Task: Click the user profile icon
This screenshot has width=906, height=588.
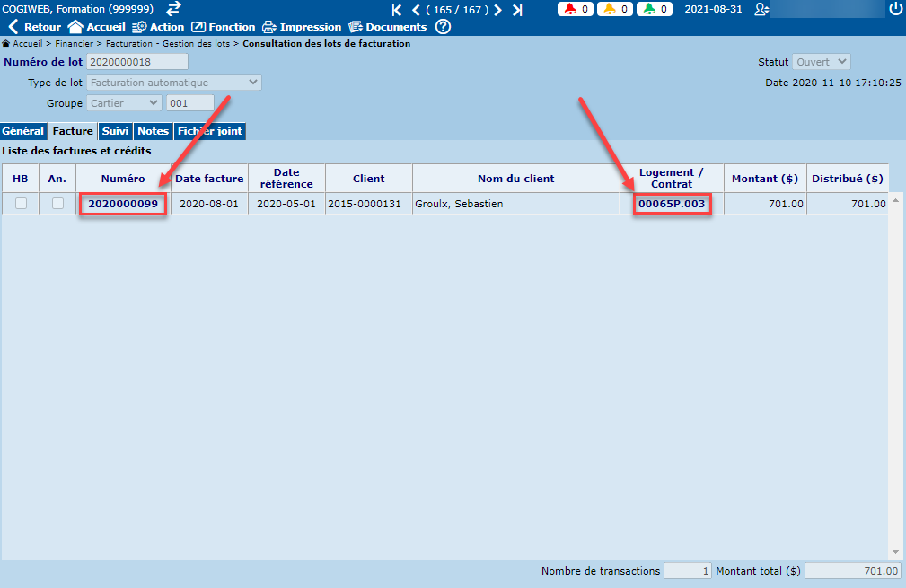Action: point(761,9)
